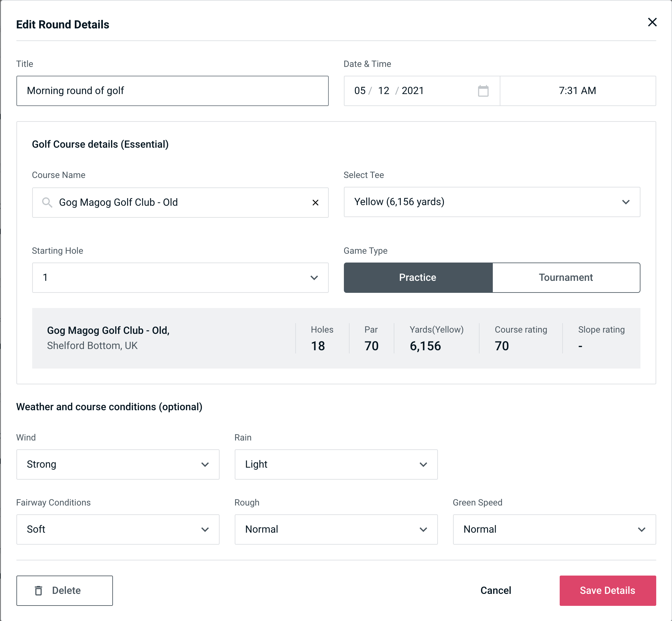Toggle Game Type to Practice
The height and width of the screenshot is (621, 672).
pyautogui.click(x=418, y=277)
